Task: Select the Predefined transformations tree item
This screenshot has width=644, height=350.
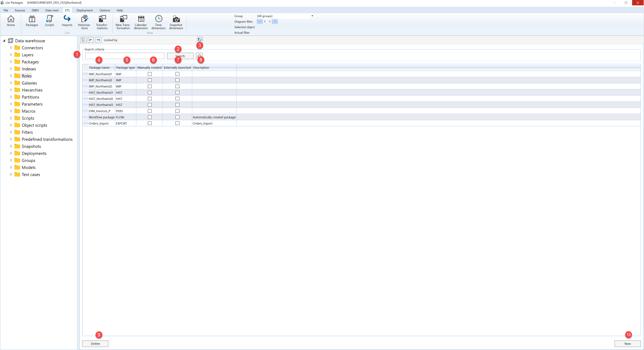Action: 47,139
